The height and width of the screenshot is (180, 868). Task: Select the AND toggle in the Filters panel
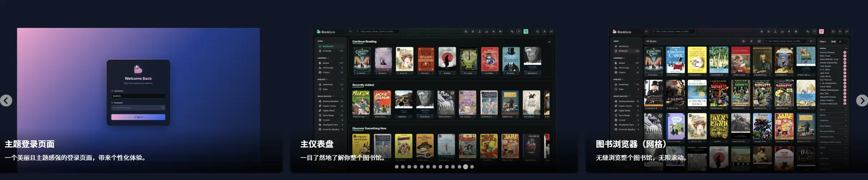tap(833, 42)
